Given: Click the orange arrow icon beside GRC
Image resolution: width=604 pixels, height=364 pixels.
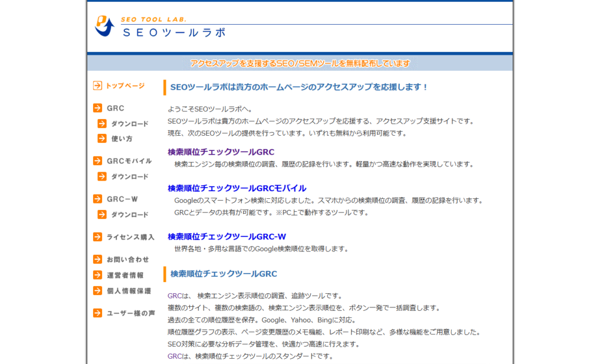Looking at the screenshot, I should click(97, 108).
